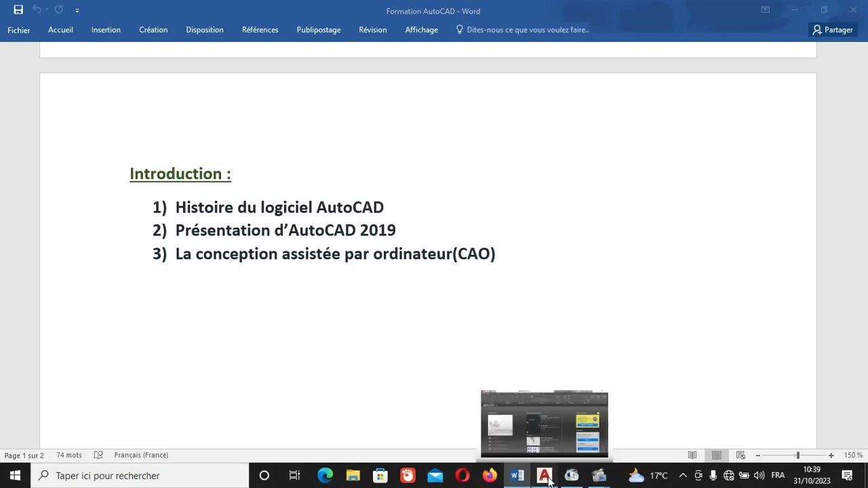Viewport: 868px width, 488px height.
Task: Launch Microsoft Edge from the taskbar
Action: coord(325,476)
